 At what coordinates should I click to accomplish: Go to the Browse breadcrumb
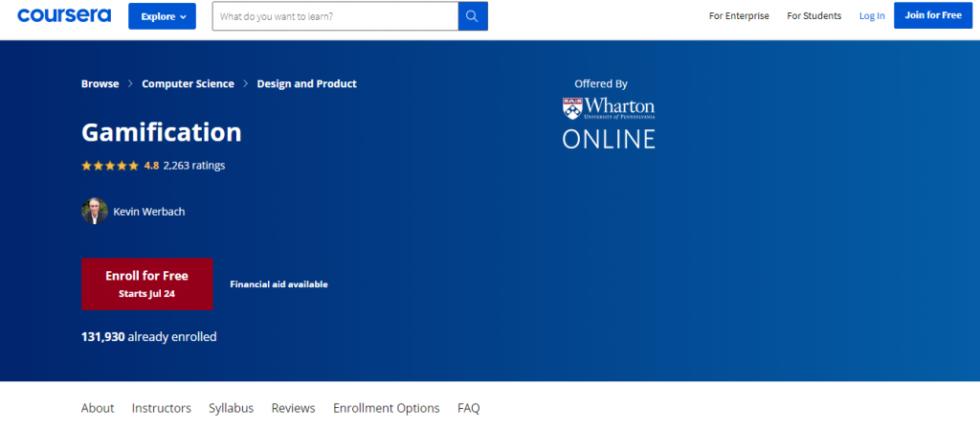point(100,83)
